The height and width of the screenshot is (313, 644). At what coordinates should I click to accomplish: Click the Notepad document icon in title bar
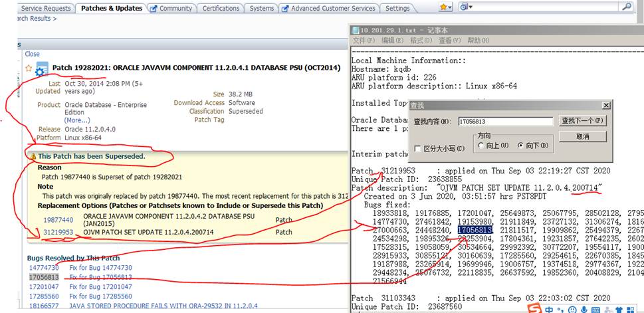(x=356, y=31)
